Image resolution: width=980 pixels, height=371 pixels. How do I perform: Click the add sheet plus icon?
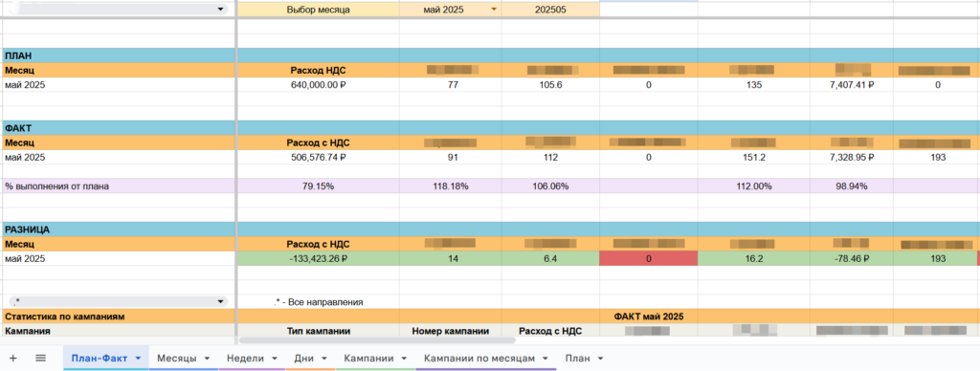13,358
